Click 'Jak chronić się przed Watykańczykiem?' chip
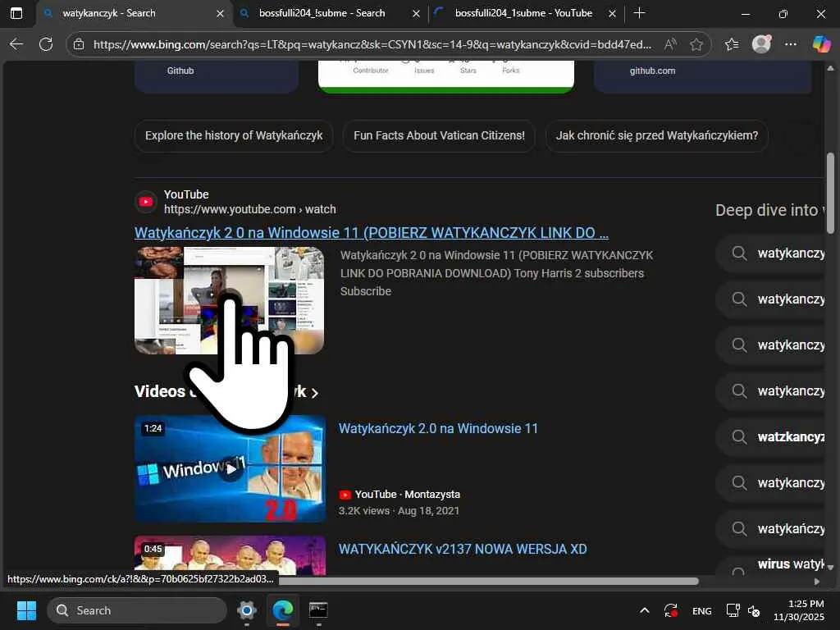Image resolution: width=840 pixels, height=630 pixels. 657,135
